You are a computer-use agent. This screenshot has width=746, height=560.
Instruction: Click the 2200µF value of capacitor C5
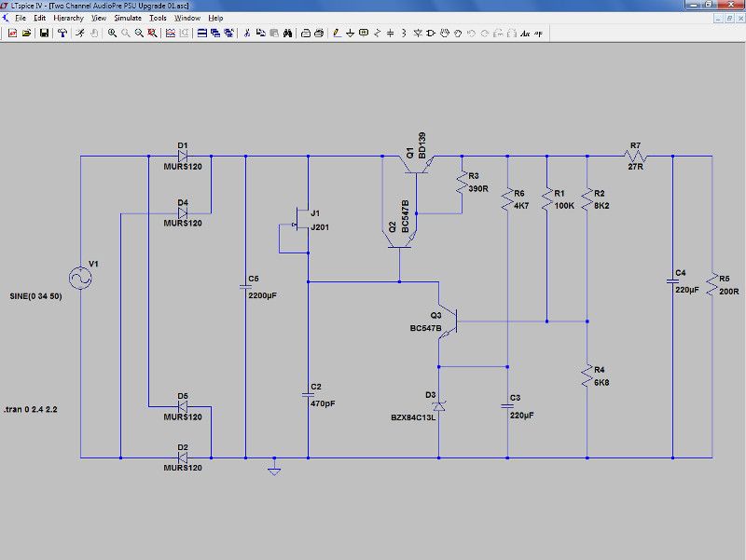pos(262,295)
